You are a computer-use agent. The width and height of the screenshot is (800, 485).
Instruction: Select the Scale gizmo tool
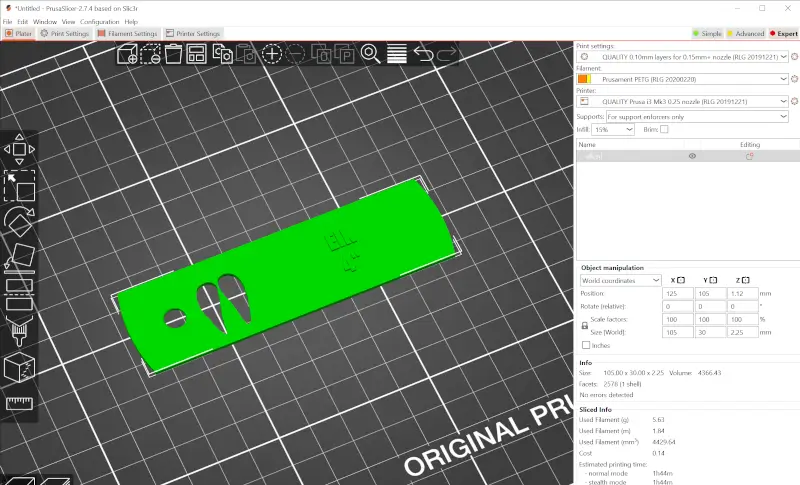(x=19, y=185)
